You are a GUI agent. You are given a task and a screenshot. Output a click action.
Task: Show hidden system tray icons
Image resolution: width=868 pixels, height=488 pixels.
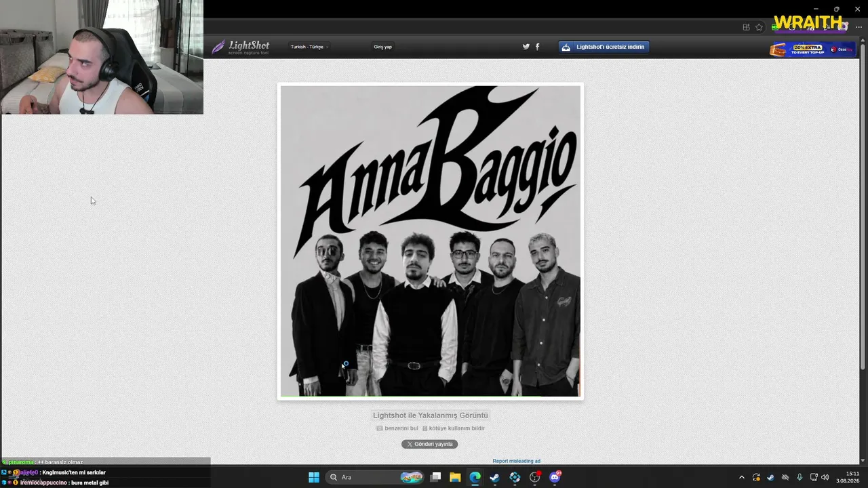tap(741, 477)
